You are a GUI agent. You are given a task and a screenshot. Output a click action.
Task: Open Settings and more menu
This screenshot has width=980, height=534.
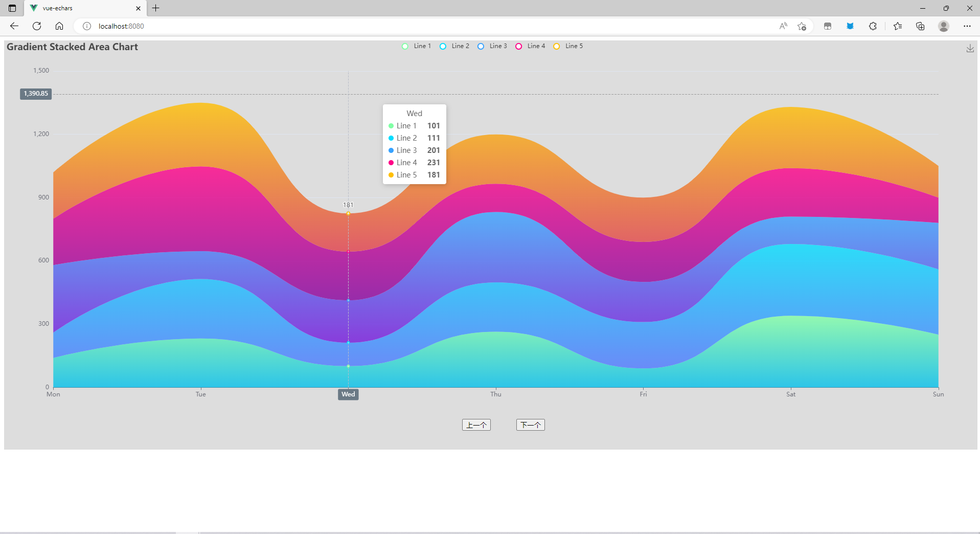[967, 26]
